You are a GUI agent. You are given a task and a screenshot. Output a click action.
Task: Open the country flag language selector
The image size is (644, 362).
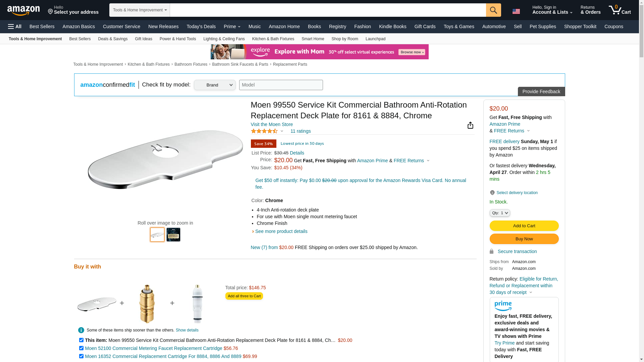[x=516, y=11]
